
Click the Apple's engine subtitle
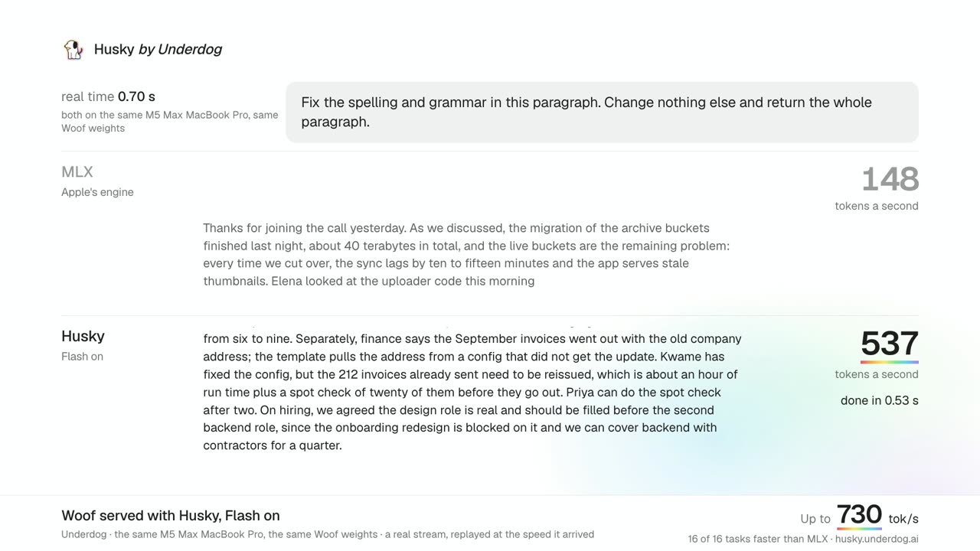97,192
